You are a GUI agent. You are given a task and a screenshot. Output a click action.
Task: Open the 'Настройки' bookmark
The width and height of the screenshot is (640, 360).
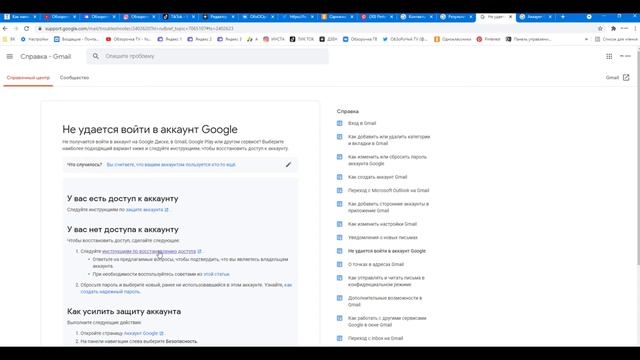click(x=34, y=39)
